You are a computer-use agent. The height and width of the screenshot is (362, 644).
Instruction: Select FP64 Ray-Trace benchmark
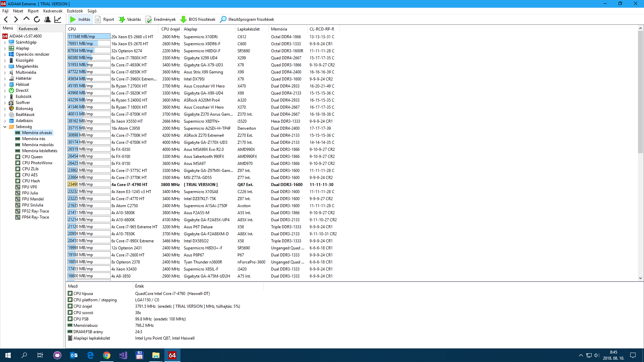tap(36, 217)
